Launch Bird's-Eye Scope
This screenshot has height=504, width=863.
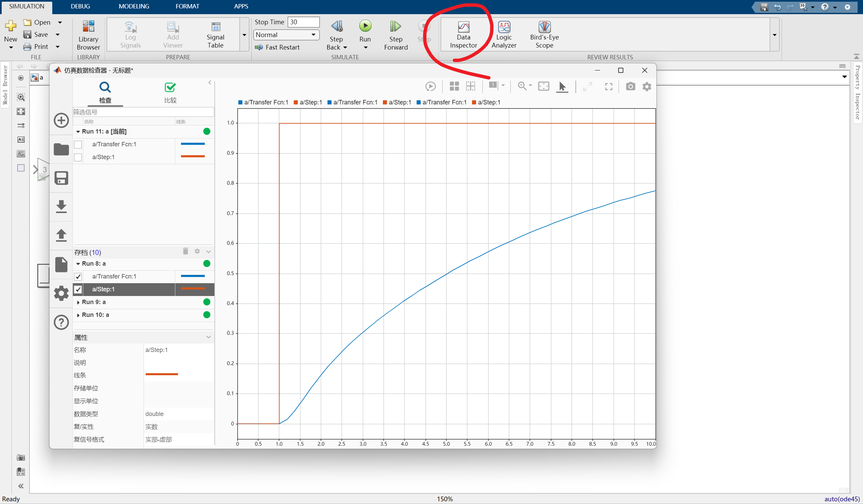(544, 35)
